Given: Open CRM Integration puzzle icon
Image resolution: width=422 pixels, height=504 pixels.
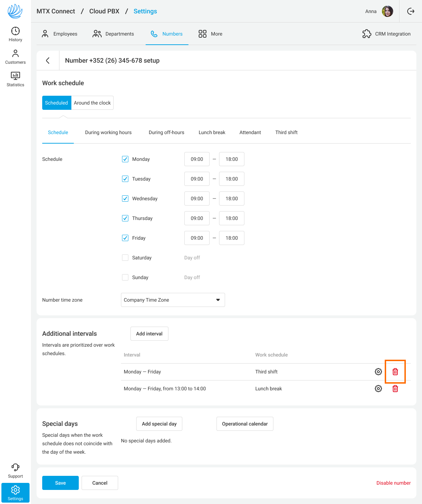Looking at the screenshot, I should [x=367, y=34].
